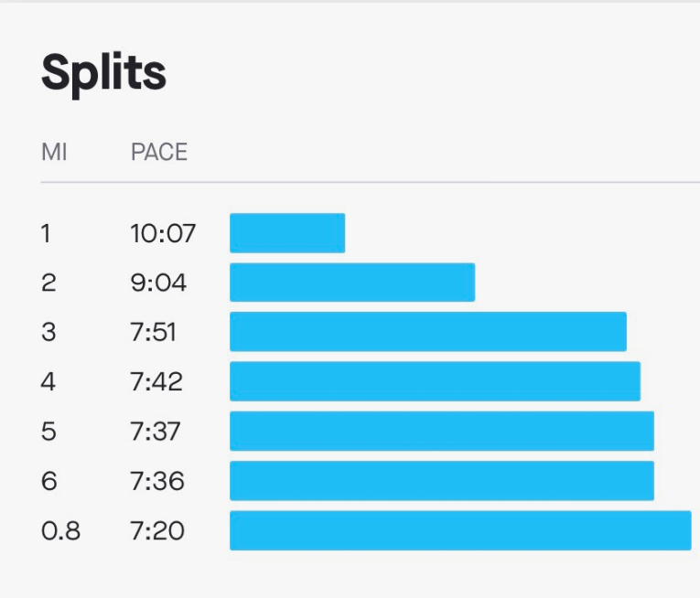Click the mile number 6 label
This screenshot has width=700, height=598.
(x=48, y=481)
